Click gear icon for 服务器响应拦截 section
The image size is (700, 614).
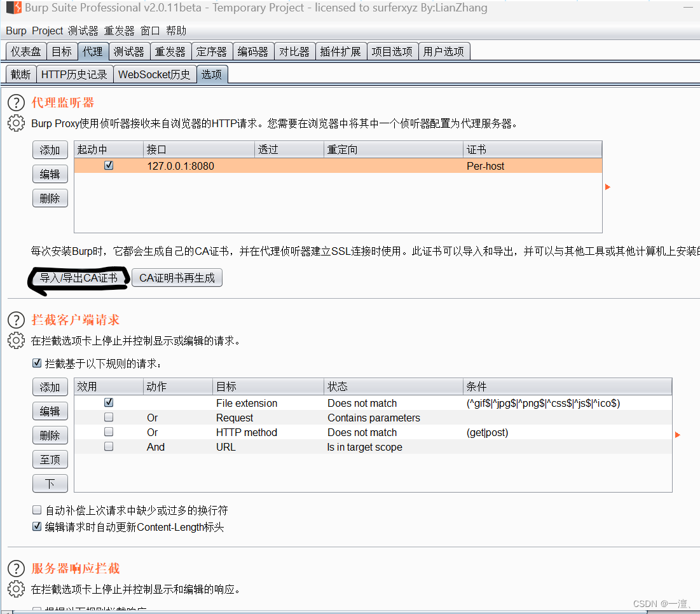[x=16, y=589]
